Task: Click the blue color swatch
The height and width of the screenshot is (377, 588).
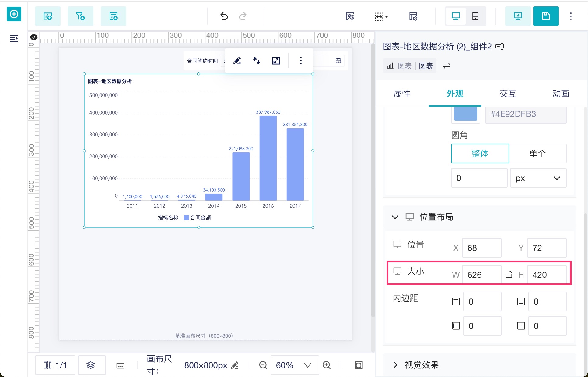Action: [465, 114]
